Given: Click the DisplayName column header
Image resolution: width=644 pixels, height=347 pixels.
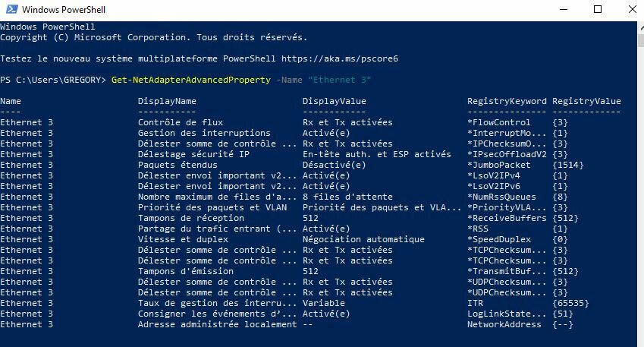Looking at the screenshot, I should point(167,101).
